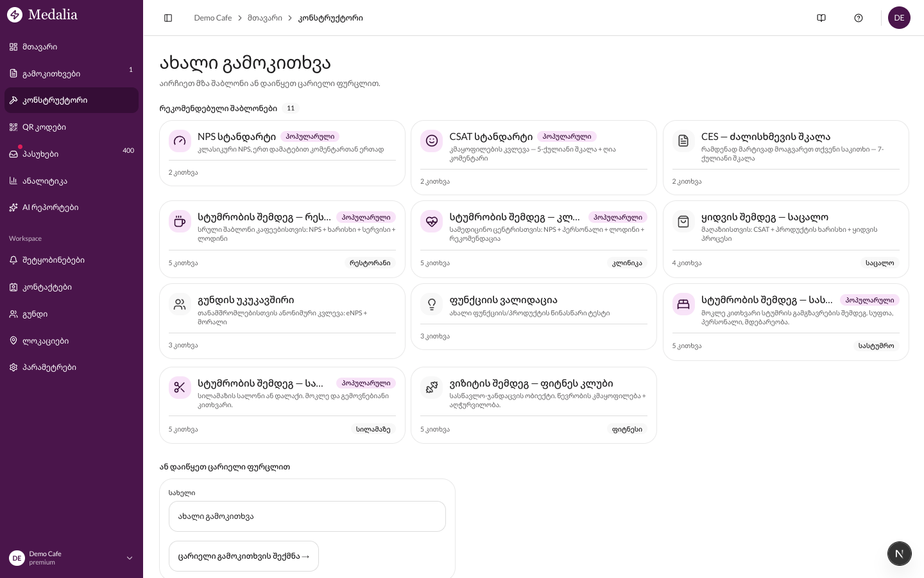Open the documentation book icon
Screen dimensions: 924x578
[x=821, y=18]
